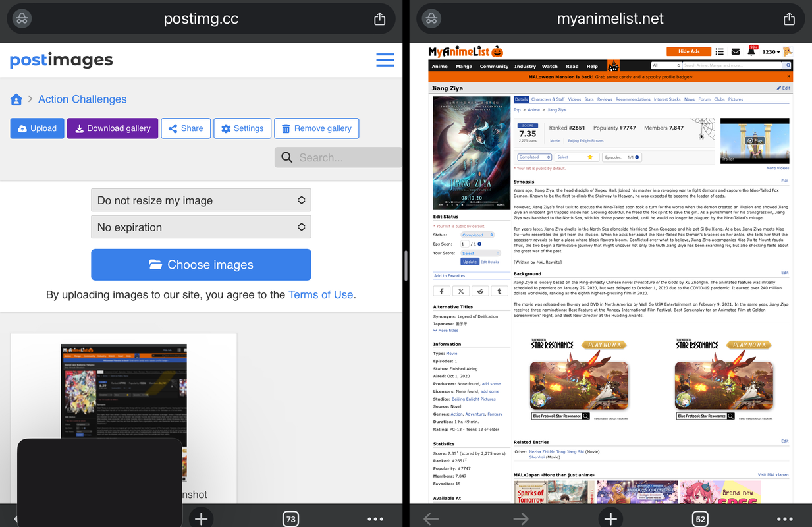Open the postimages hamburger menu

pyautogui.click(x=385, y=60)
